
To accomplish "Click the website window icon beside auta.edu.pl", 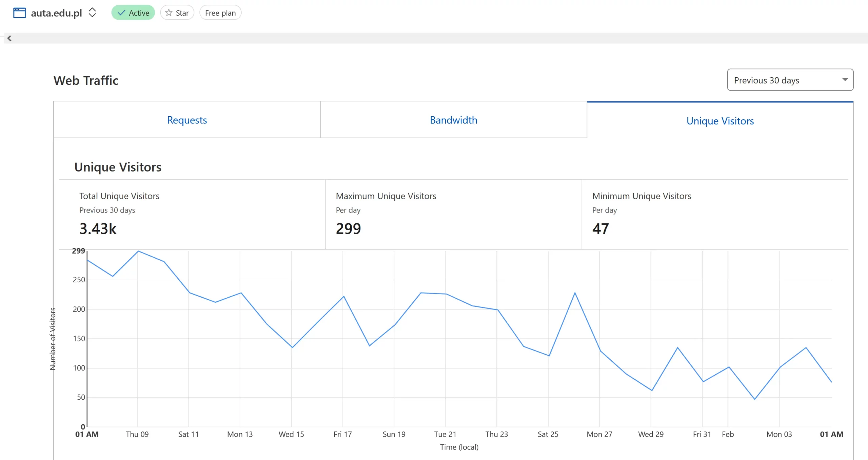I will point(19,13).
